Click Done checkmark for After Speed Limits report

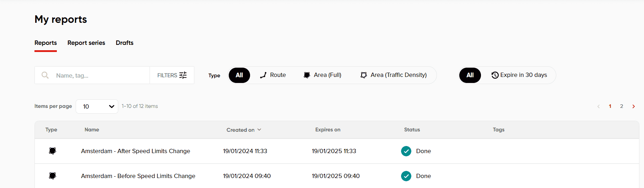pos(406,151)
